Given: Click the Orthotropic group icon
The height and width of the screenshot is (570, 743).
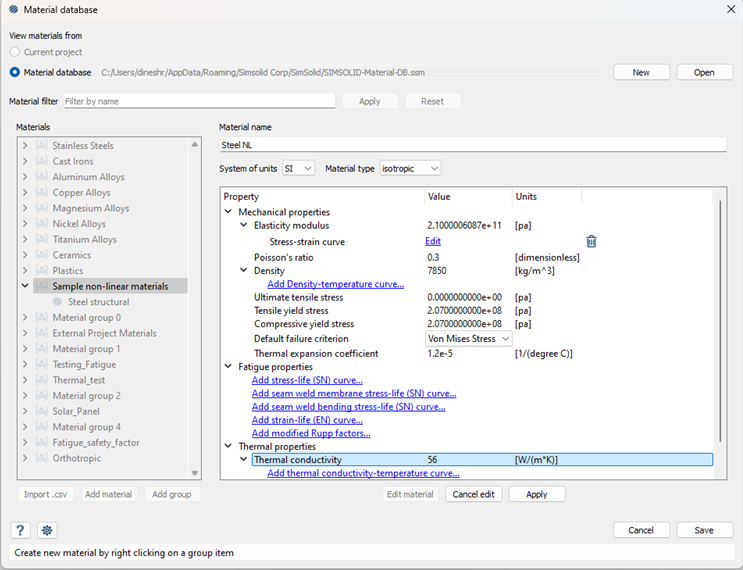Looking at the screenshot, I should [42, 459].
